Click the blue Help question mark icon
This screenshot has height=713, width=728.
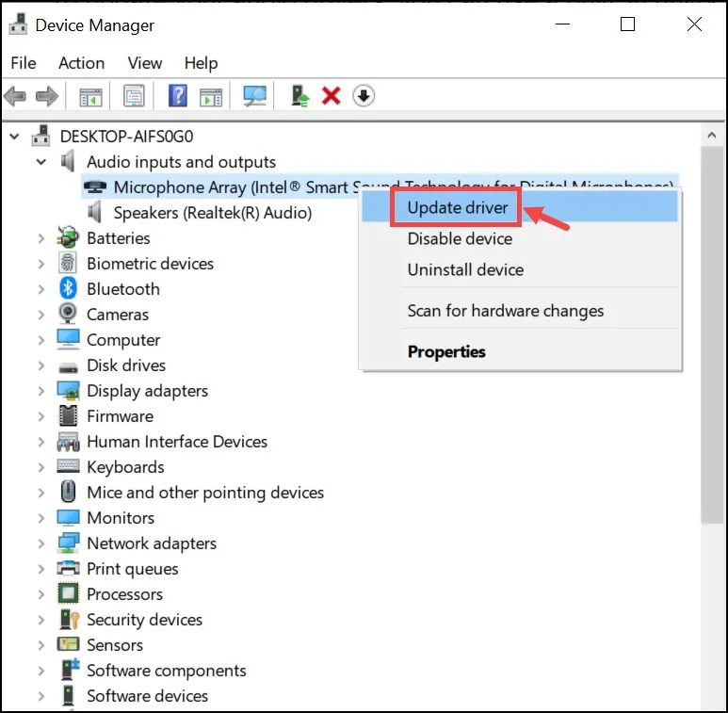(x=177, y=96)
